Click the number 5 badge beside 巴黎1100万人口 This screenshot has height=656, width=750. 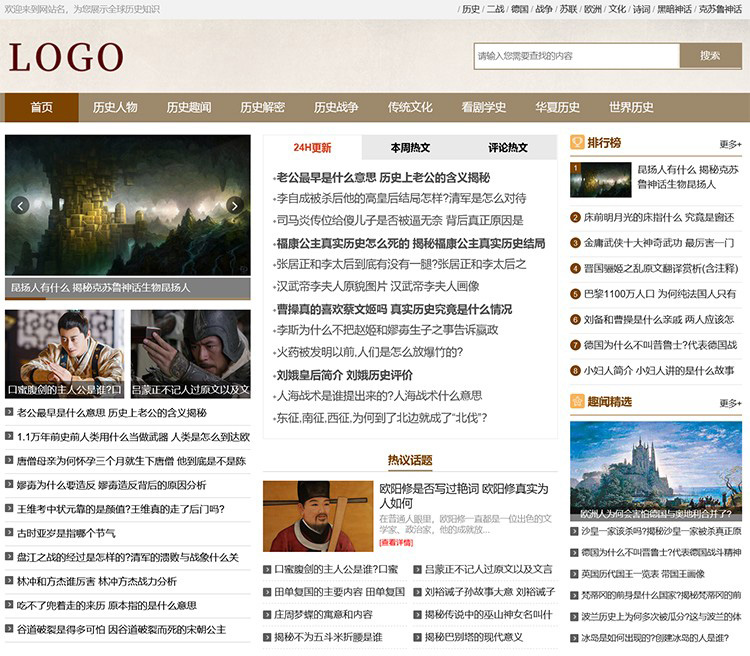tap(575, 294)
